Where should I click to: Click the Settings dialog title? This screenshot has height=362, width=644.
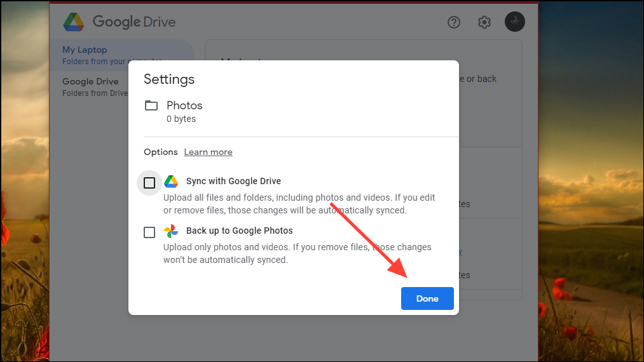(169, 79)
